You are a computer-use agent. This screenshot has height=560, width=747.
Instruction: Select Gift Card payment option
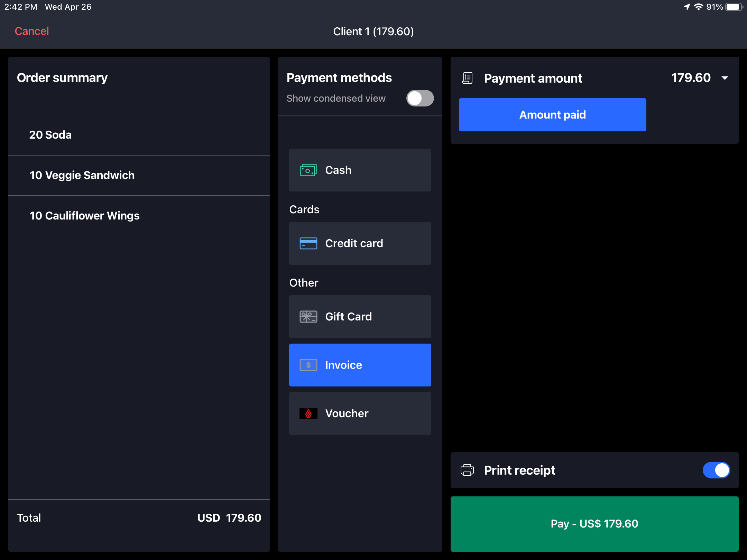coord(360,317)
